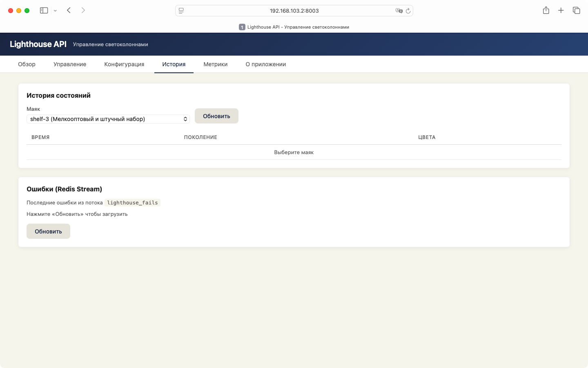Expand the Маяк dropdown showing shelf-3
588x368 pixels.
[x=108, y=119]
